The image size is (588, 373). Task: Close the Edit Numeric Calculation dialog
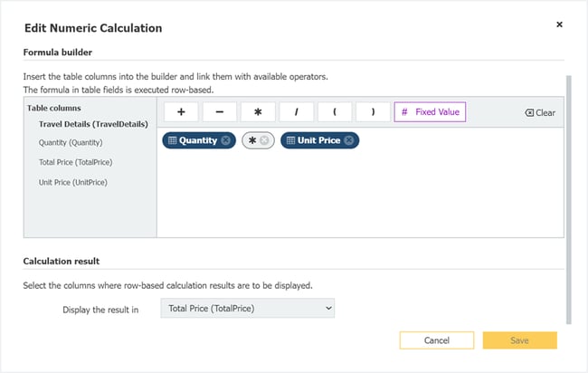pyautogui.click(x=559, y=24)
